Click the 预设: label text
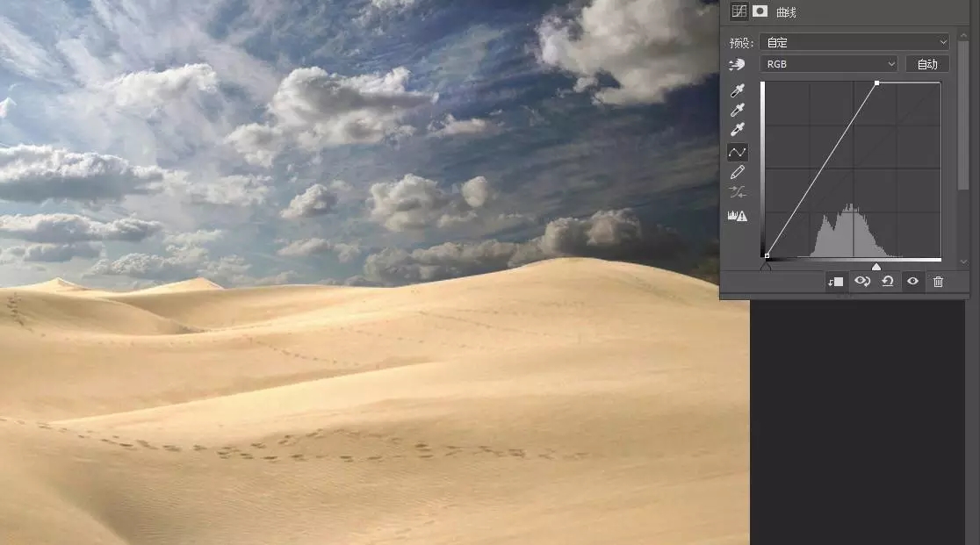Screen dimensions: 980x545 pos(740,43)
